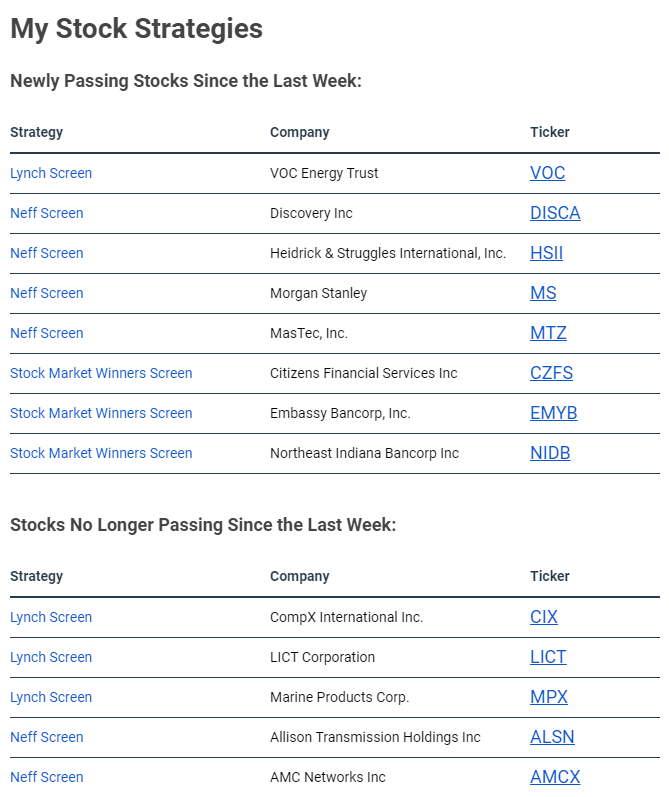Open Stock Market Winners Screen for Embassy Bancorp
Image resolution: width=669 pixels, height=797 pixels.
coord(101,413)
